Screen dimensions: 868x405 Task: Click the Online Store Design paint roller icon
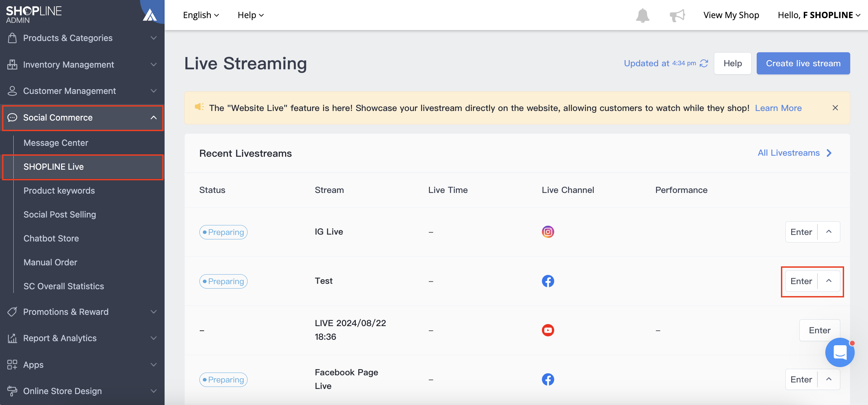[x=12, y=391]
